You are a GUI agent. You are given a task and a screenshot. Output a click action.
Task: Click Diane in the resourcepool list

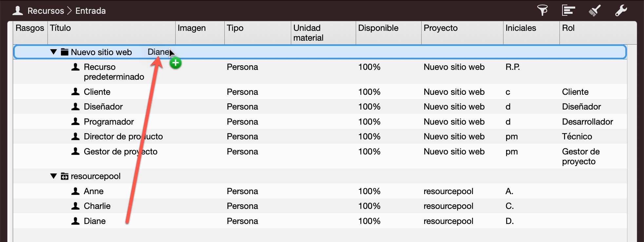coord(95,221)
